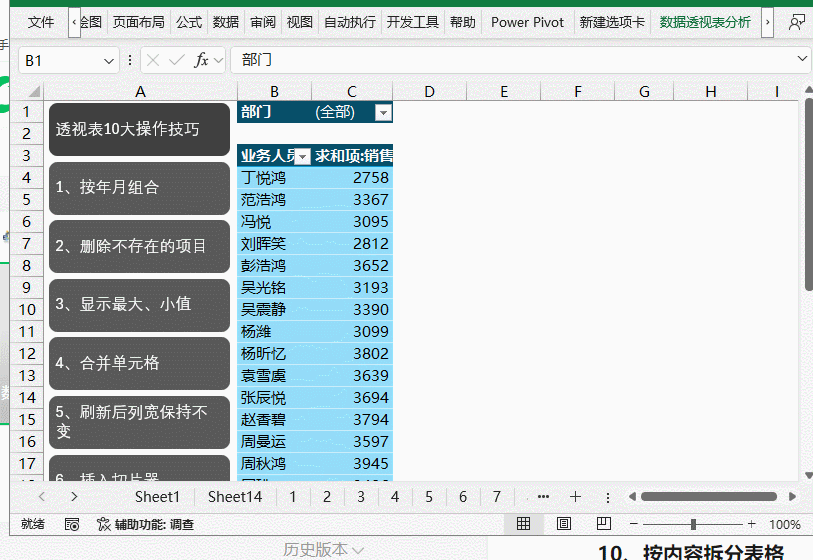Click the zoom in plus icon
The width and height of the screenshot is (813, 560).
[751, 524]
